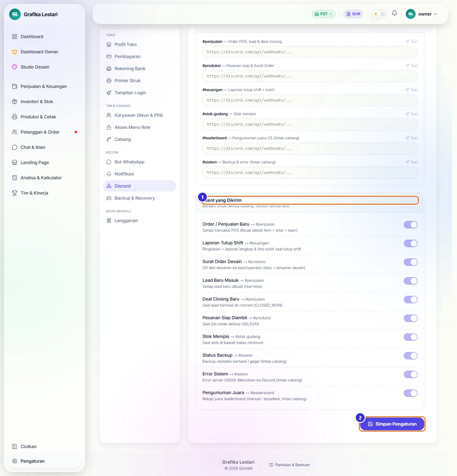Switch to dark mode moon icon
This screenshot has width=457, height=476.
[383, 14]
